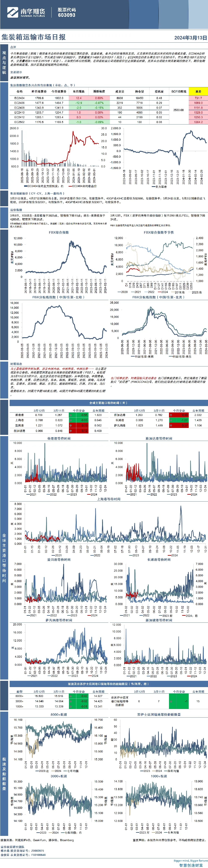The height and width of the screenshot is (868, 208).
Task: Click the 运价指数 section heading
Action: click(x=16, y=210)
